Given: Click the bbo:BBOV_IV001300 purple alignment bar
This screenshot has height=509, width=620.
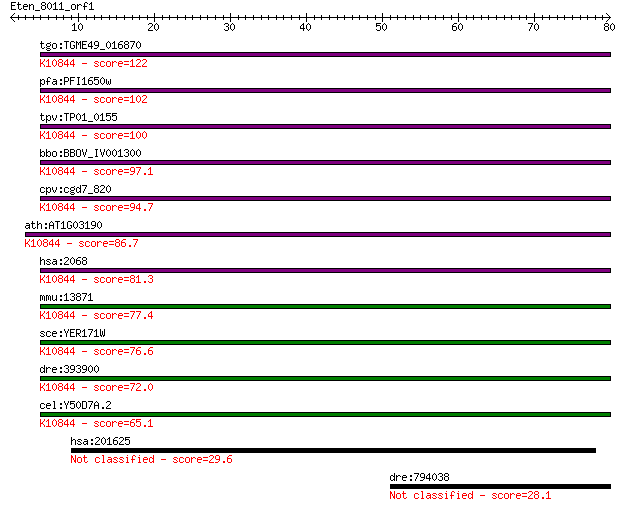Looking at the screenshot, I should 325,163.
